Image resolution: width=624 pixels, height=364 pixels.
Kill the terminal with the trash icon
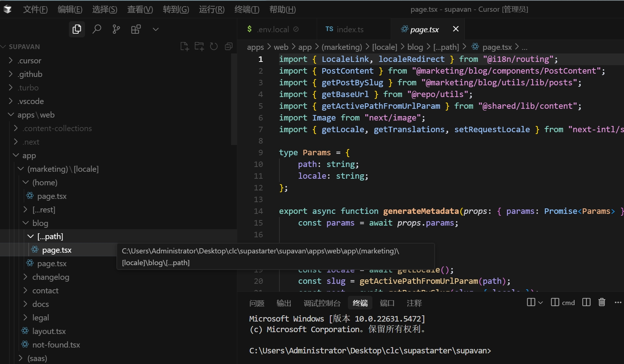[602, 302]
